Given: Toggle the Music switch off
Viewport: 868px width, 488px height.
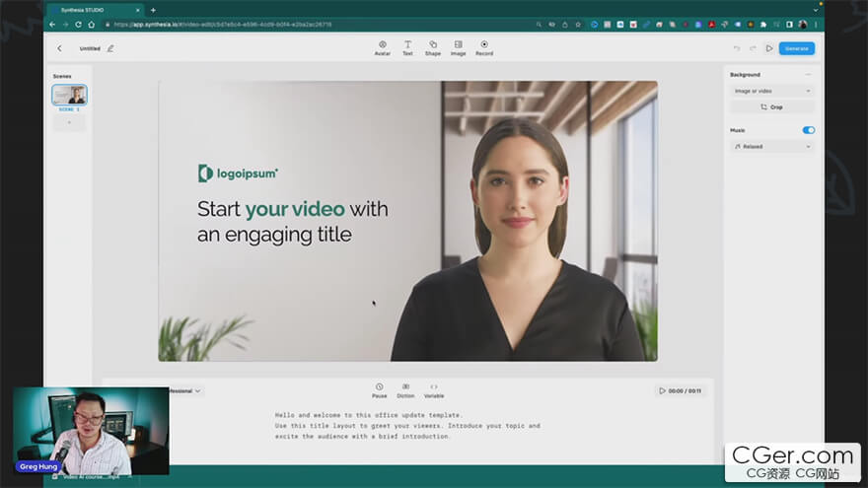Looking at the screenshot, I should click(x=809, y=130).
